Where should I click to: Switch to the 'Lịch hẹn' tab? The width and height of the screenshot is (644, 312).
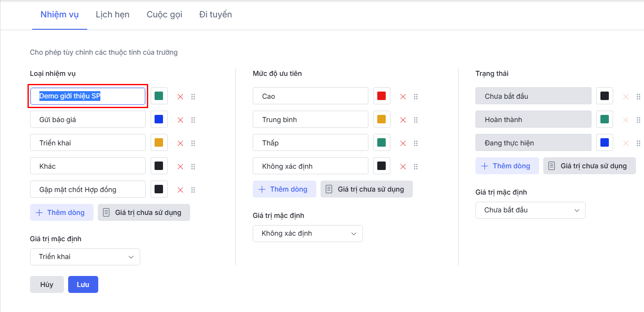coord(113,15)
